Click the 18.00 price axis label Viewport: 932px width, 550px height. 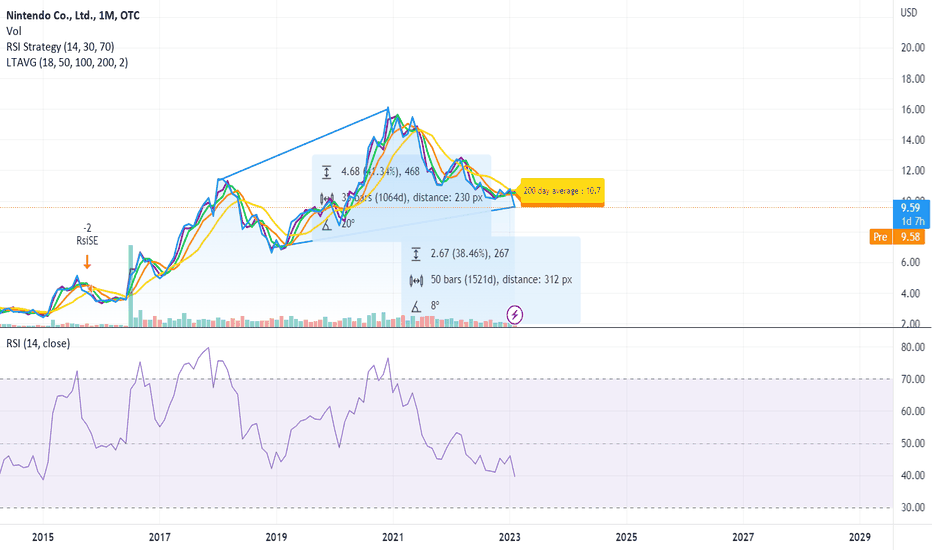pos(913,78)
